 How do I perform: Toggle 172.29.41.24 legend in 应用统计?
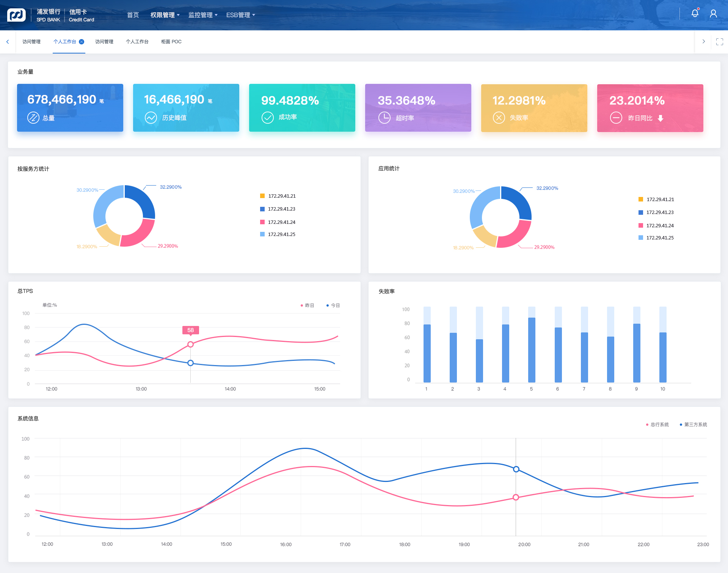coord(656,225)
